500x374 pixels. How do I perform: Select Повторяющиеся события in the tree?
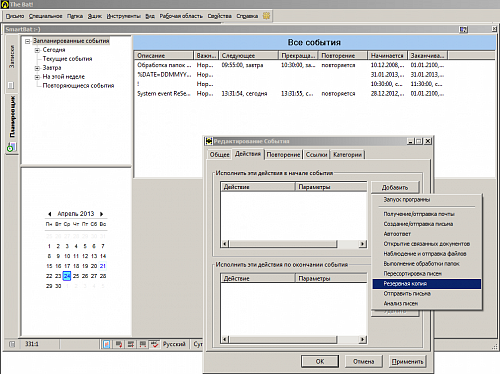(78, 86)
